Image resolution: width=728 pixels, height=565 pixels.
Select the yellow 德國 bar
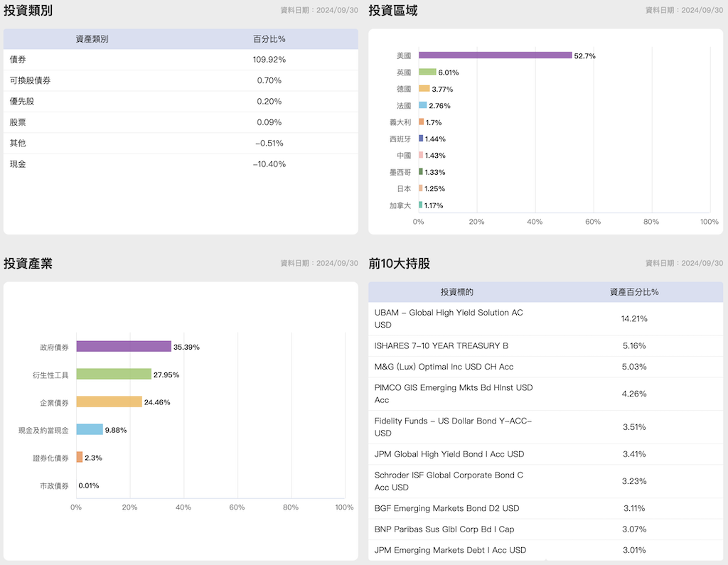(x=424, y=89)
